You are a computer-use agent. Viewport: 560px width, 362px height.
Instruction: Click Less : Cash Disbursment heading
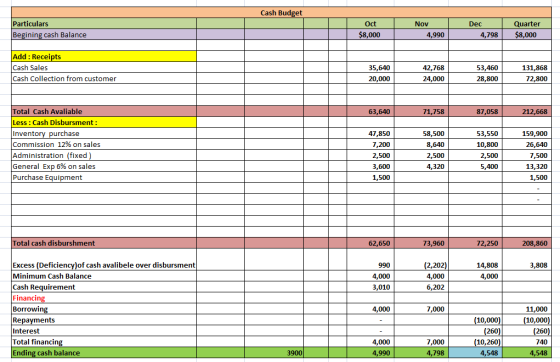point(104,122)
